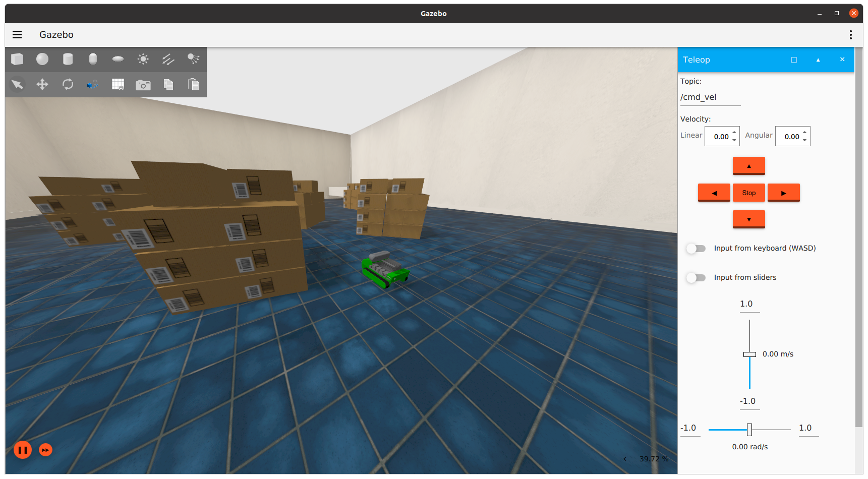Edit the angular slider minimum -1.0 field
Viewport: 868px width, 479px height.
pos(690,429)
